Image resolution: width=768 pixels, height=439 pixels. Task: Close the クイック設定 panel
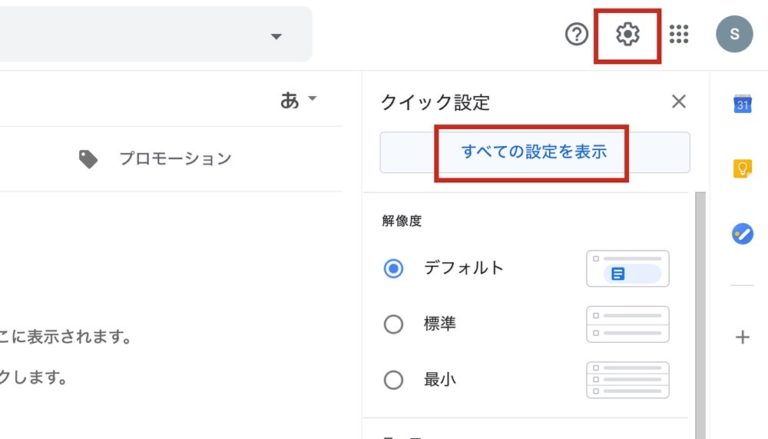(x=679, y=101)
